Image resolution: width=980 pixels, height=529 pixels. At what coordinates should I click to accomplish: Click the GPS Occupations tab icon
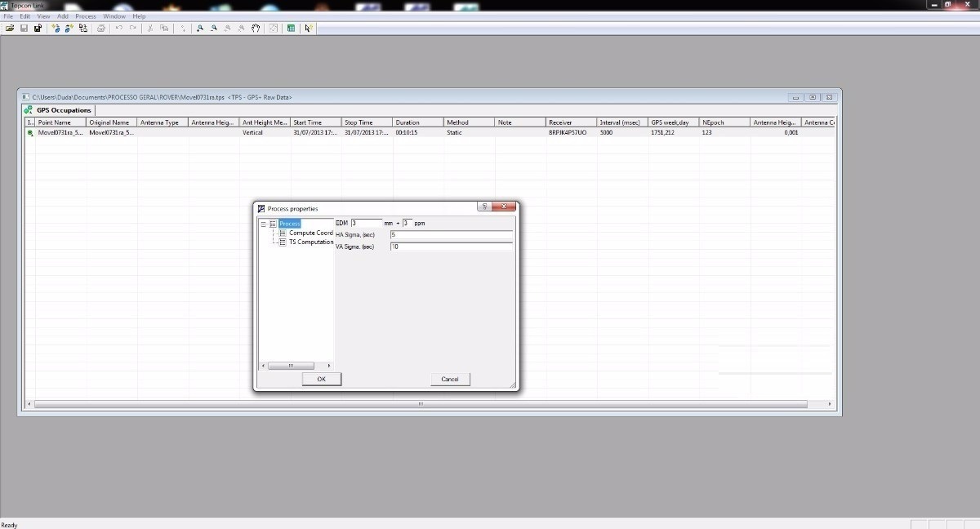point(29,110)
